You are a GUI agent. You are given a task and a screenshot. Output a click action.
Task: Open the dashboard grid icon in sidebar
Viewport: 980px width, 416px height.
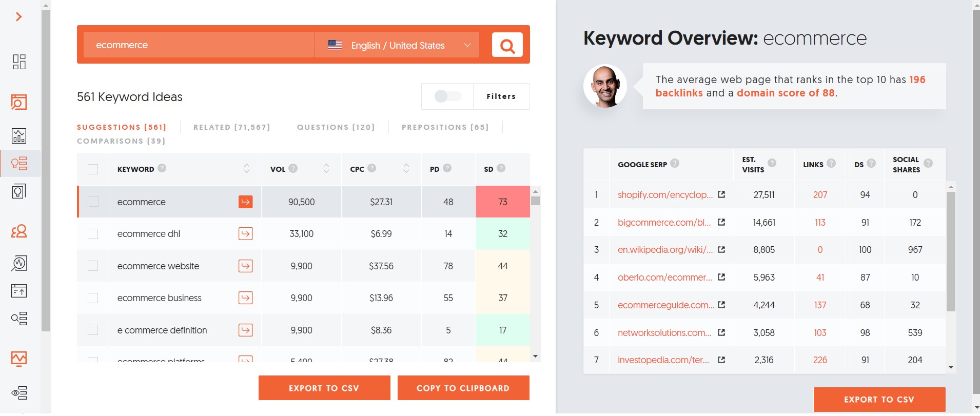click(19, 62)
